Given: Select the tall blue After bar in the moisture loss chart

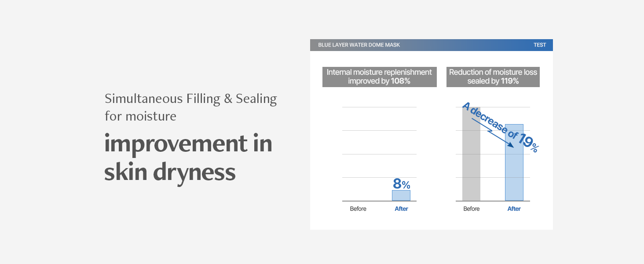Looking at the screenshot, I should pos(514,176).
